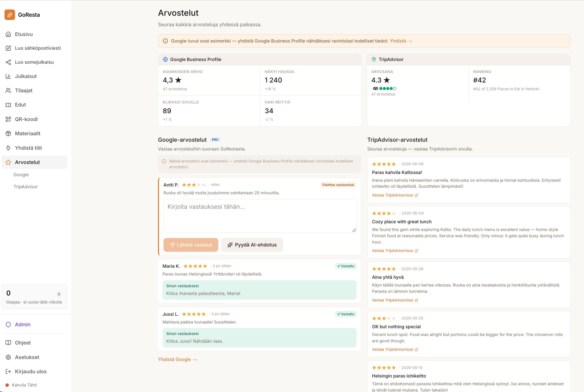The height and width of the screenshot is (392, 584).
Task: Click Antti P. reviewer name
Action: [x=171, y=185]
